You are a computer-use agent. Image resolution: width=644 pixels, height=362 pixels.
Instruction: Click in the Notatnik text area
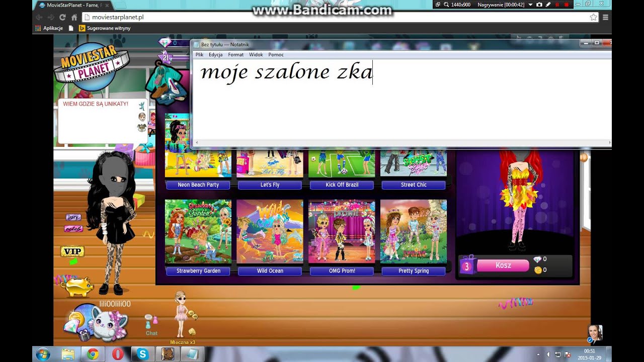coord(401,100)
